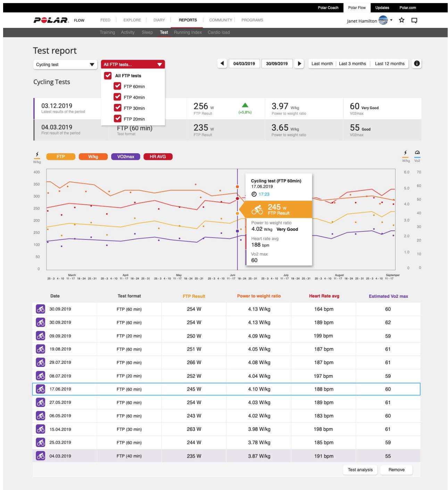Viewport: 448px width, 490px height.
Task: Click the cycling icon in the chart tooltip
Action: tap(257, 210)
